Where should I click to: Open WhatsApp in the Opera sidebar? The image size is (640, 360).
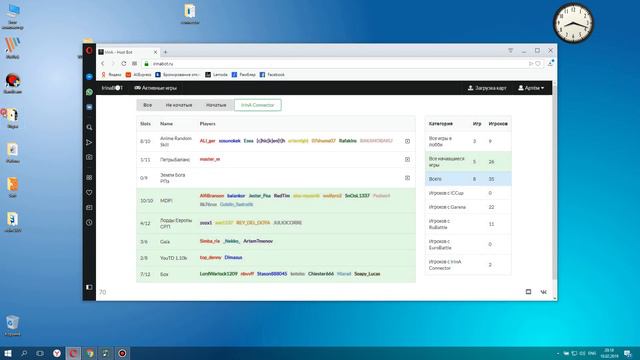point(89,92)
